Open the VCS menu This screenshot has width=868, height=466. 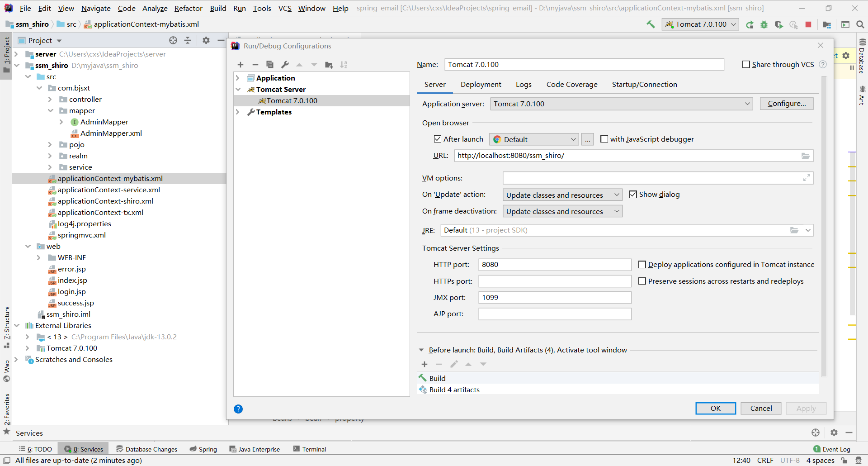[x=285, y=8]
